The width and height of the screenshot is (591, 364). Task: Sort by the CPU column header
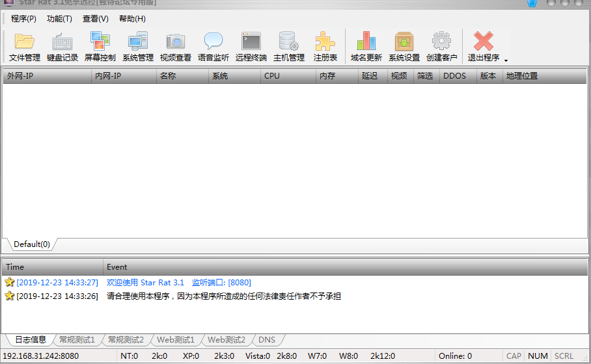pyautogui.click(x=288, y=75)
